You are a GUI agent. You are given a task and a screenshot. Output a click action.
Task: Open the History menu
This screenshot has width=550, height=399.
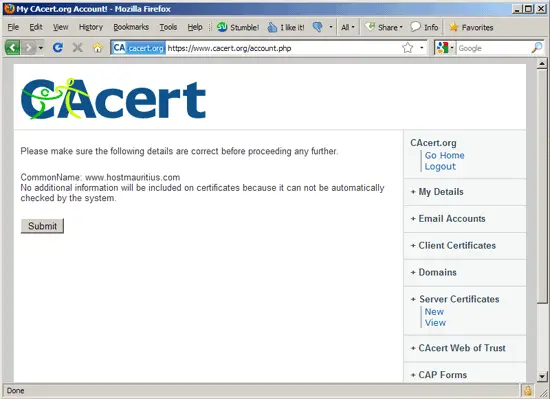point(91,27)
